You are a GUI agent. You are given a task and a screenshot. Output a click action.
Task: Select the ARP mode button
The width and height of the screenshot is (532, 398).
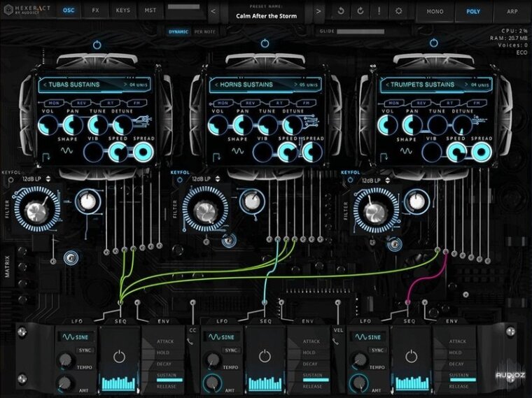[x=512, y=11]
